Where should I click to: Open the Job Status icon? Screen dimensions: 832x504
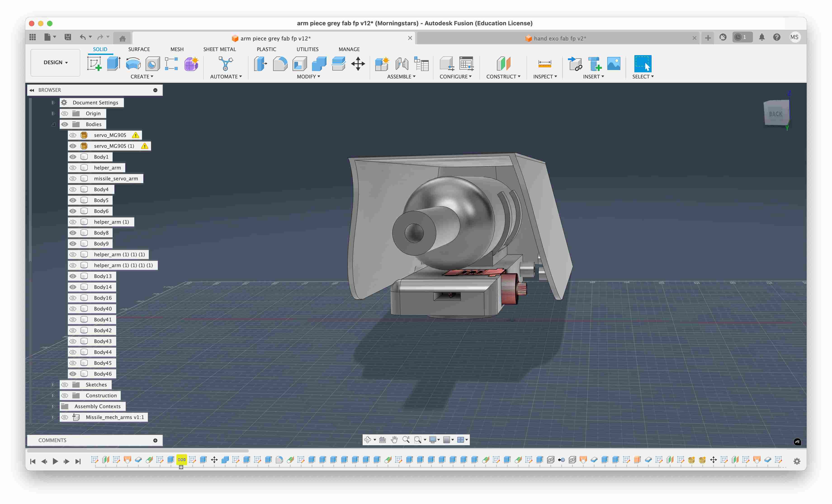coord(742,37)
